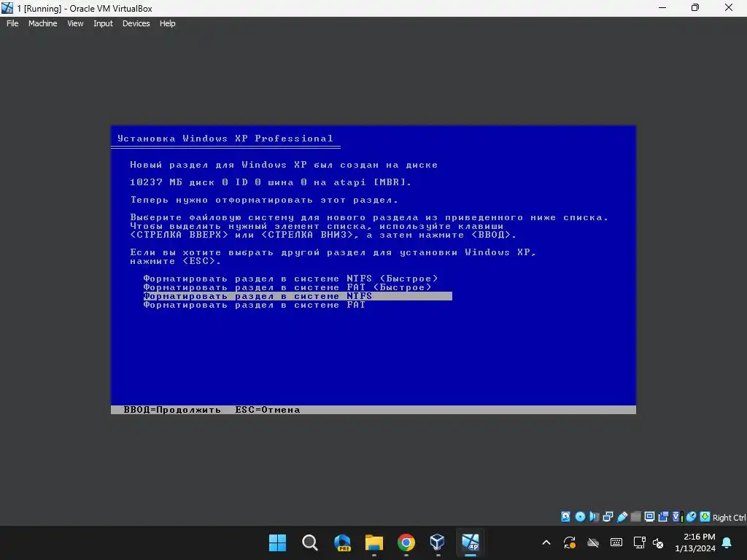Viewport: 747px width, 560px height.
Task: Click the recording indicator icon
Action: pos(663,517)
